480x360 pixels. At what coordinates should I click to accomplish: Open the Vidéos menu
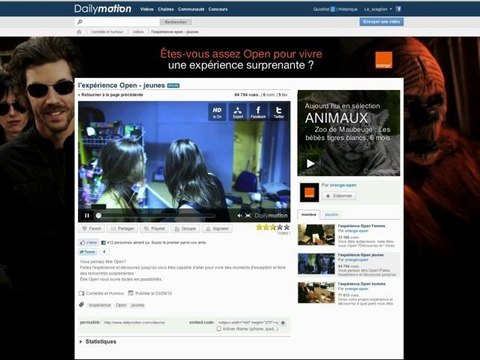147,9
